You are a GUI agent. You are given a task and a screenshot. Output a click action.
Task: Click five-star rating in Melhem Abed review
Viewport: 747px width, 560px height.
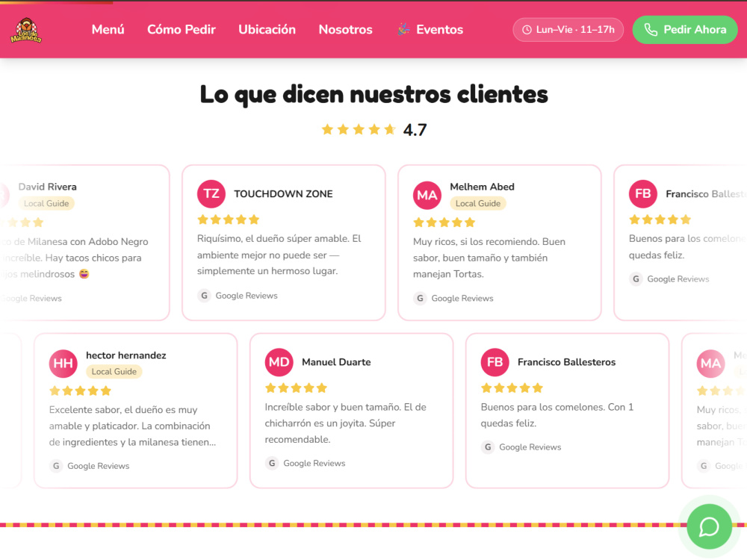(x=444, y=223)
